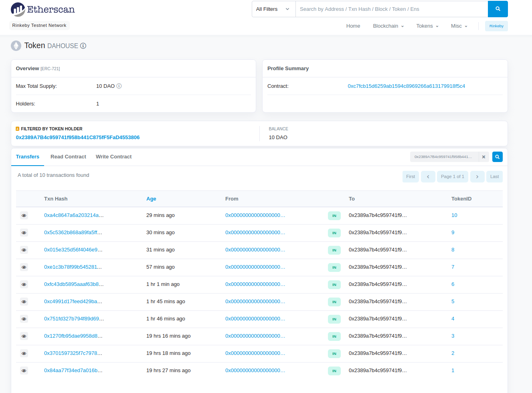Open From address in the 19 hrs 27 mins row

coord(255,371)
